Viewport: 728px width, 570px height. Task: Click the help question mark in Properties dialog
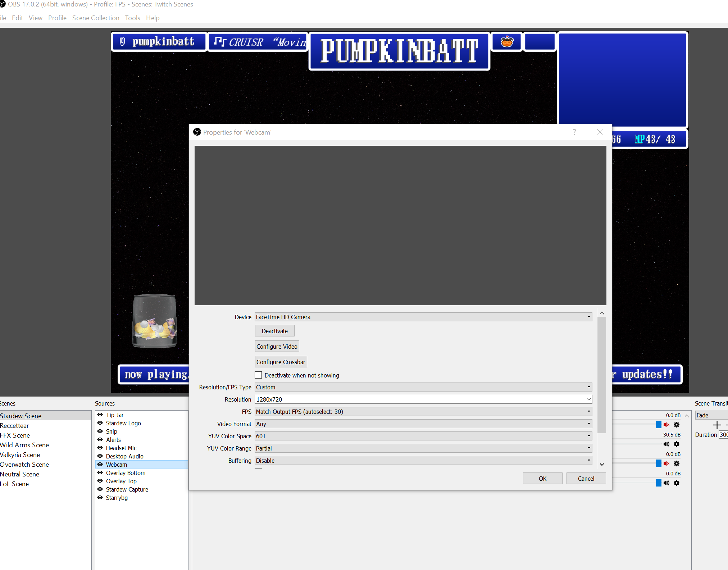[574, 132]
